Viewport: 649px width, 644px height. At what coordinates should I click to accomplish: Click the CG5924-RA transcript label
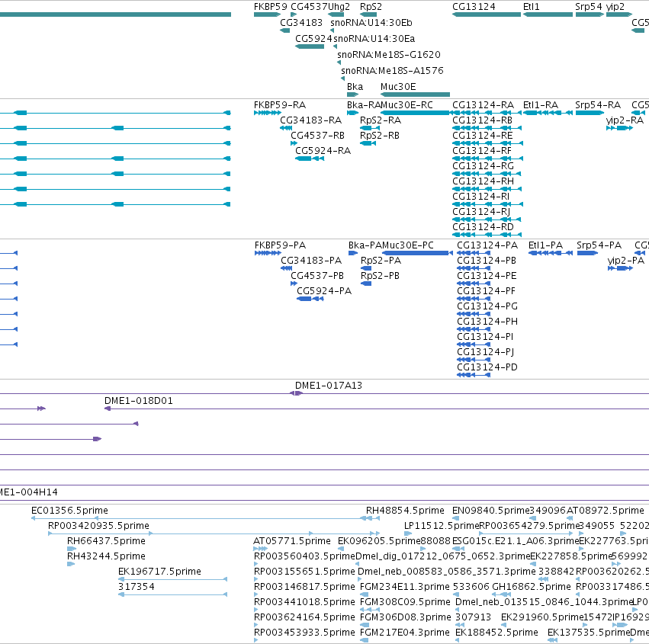tap(323, 151)
